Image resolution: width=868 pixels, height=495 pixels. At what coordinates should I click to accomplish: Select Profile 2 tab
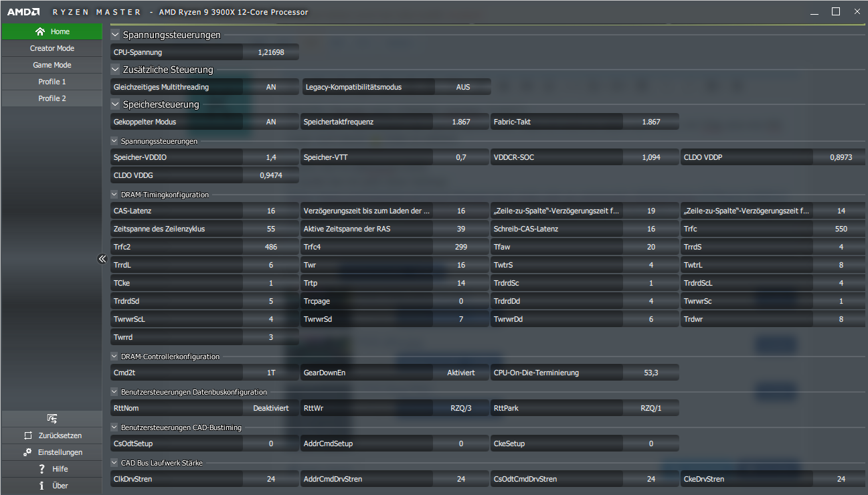(52, 98)
